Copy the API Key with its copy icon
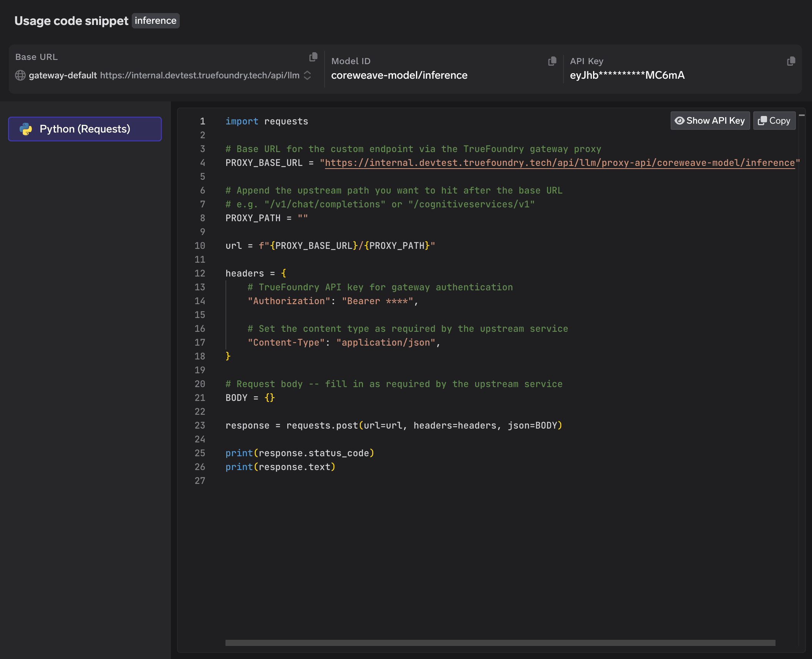The width and height of the screenshot is (812, 659). tap(791, 61)
